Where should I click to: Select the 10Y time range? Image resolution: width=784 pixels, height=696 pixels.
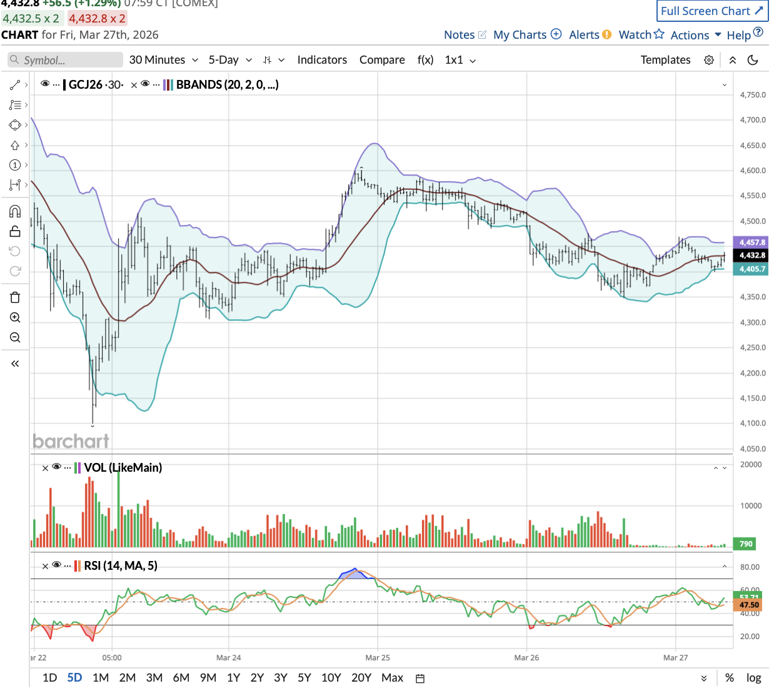(331, 678)
